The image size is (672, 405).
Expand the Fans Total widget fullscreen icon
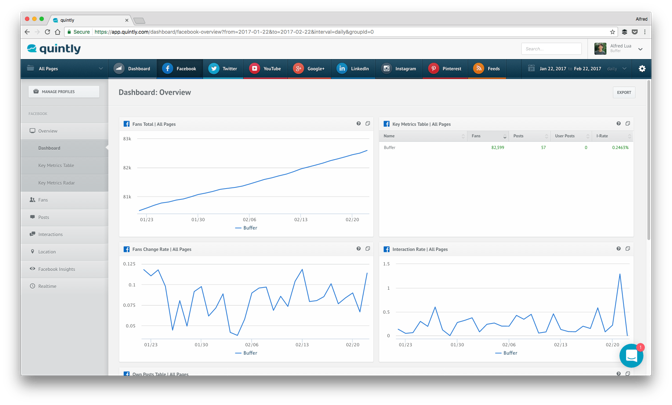pos(367,123)
